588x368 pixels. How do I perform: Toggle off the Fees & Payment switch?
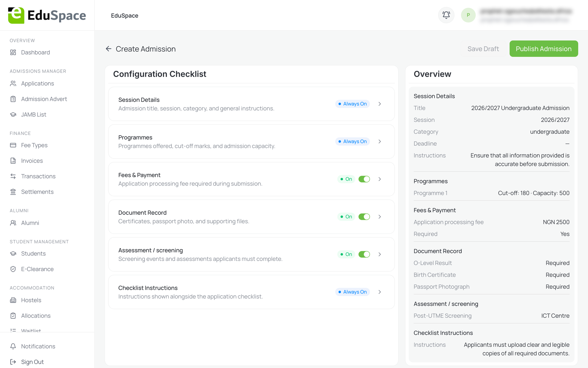(x=364, y=179)
